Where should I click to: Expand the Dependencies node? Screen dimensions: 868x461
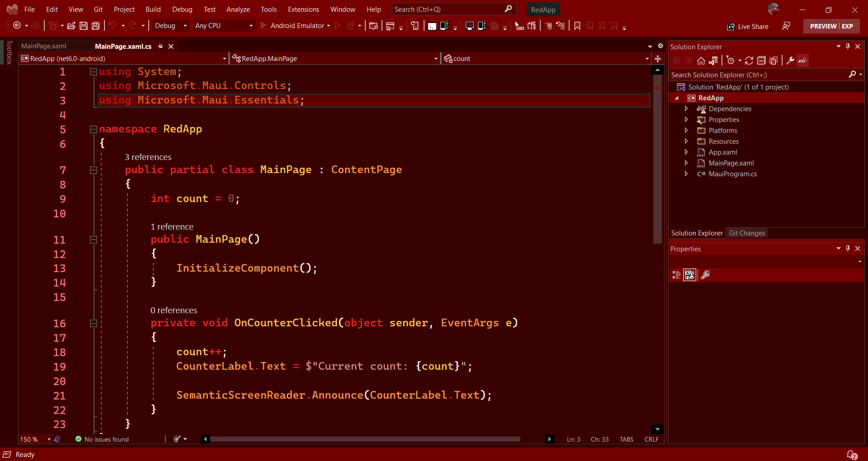pos(686,109)
